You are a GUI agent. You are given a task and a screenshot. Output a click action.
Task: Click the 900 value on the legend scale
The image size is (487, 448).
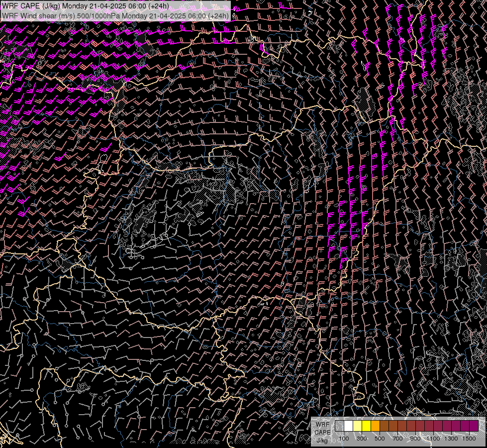[415, 439]
